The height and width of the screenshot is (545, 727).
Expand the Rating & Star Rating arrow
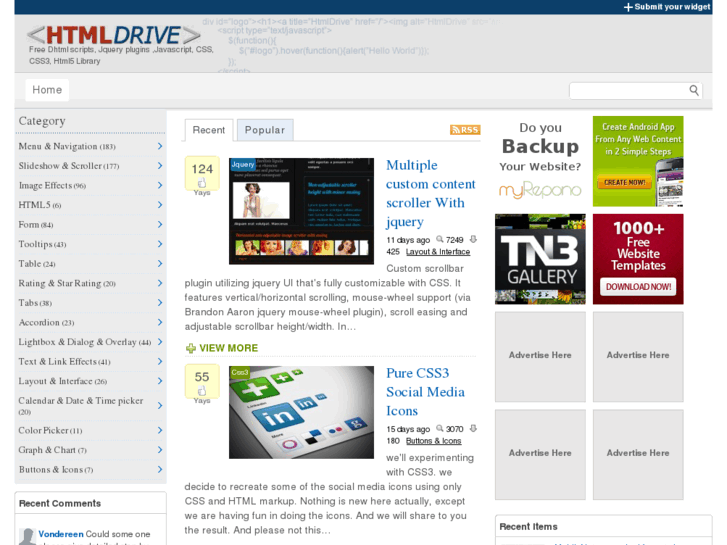point(160,283)
